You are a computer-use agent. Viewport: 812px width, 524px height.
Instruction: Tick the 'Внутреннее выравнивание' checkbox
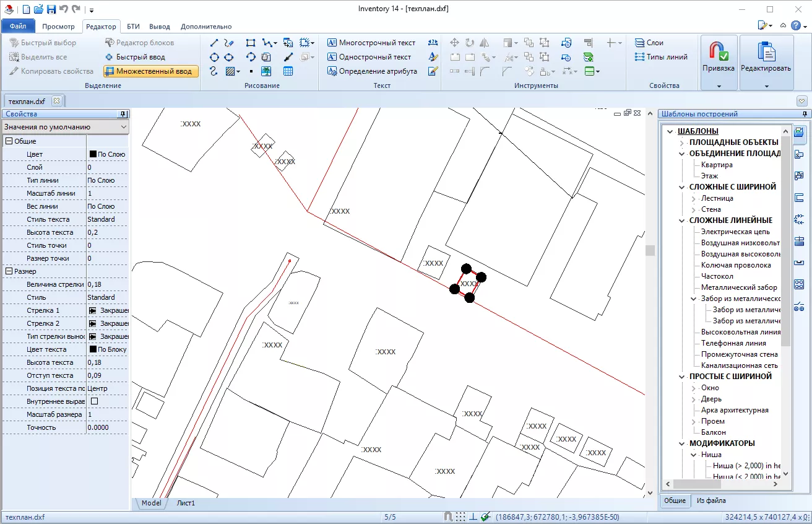point(94,401)
